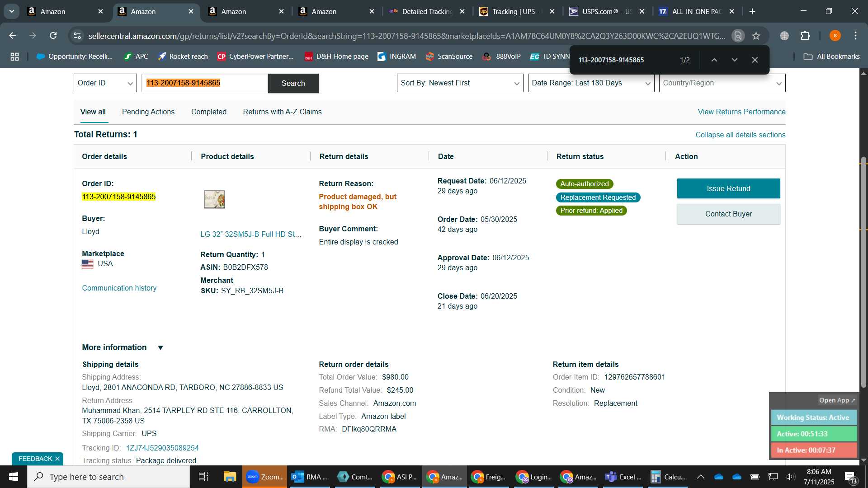Click the Issue Refund button
This screenshot has width=868, height=488.
click(728, 188)
